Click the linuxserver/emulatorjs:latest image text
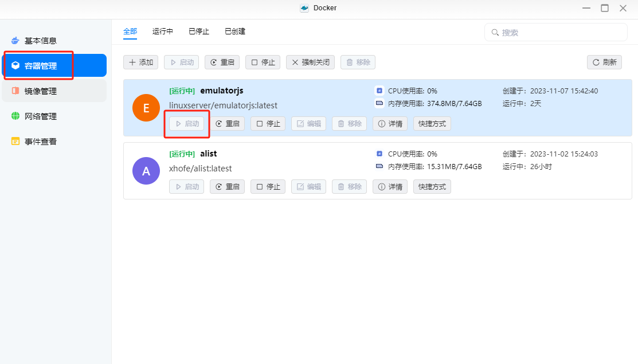The width and height of the screenshot is (638, 364). [x=224, y=105]
